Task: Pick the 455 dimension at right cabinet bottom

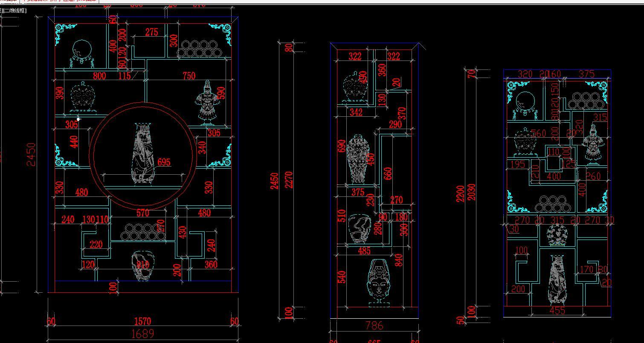Action: pyautogui.click(x=557, y=310)
